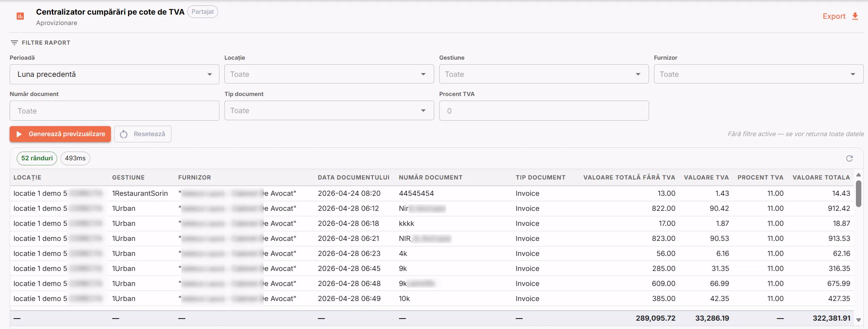Click the Număr document input field
This screenshot has height=329, width=868.
114,111
